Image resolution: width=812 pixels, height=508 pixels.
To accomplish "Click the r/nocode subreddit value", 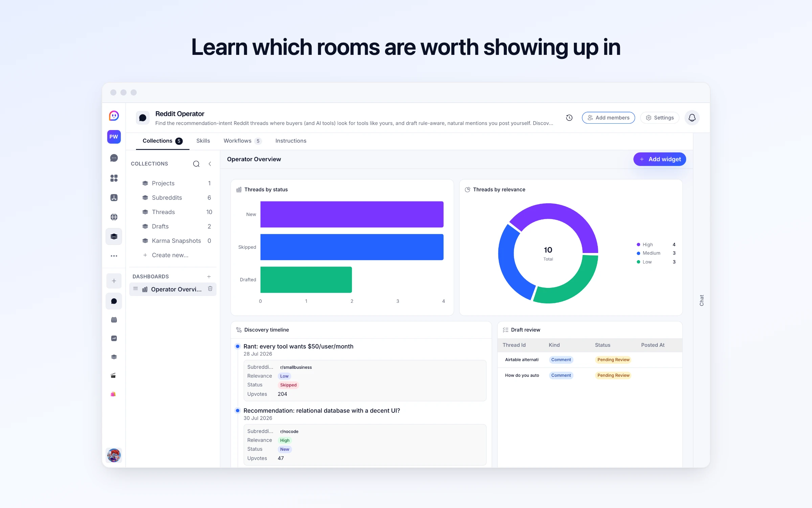I will pyautogui.click(x=289, y=431).
